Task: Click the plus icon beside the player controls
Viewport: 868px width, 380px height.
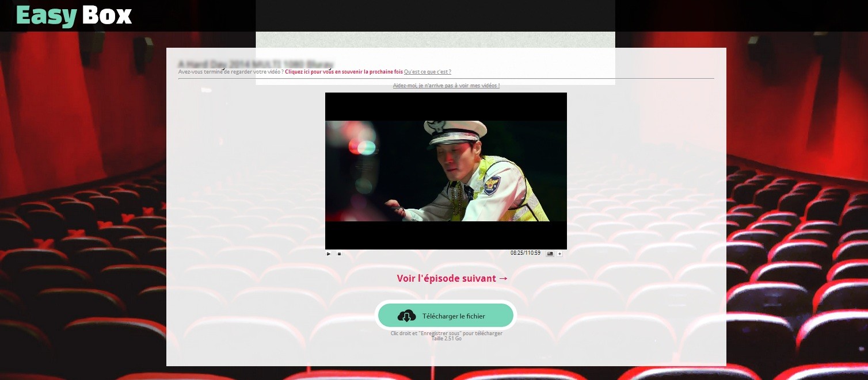Action: tap(559, 254)
